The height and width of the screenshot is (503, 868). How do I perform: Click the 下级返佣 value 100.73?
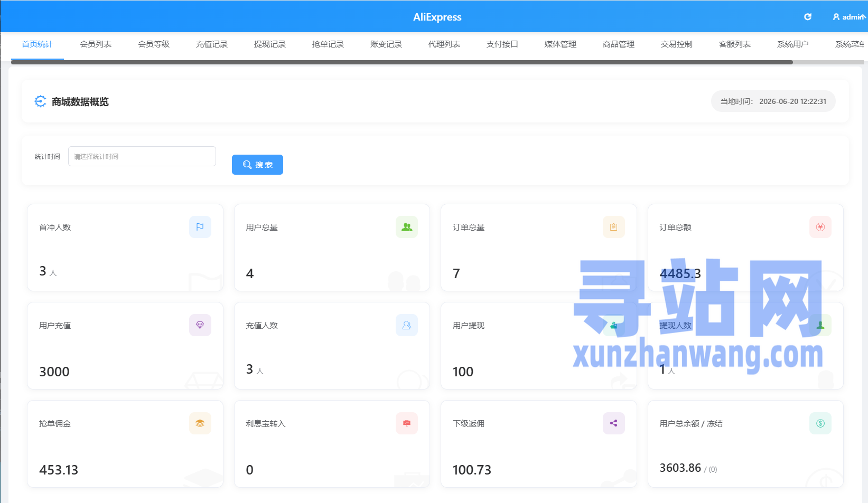(x=472, y=470)
